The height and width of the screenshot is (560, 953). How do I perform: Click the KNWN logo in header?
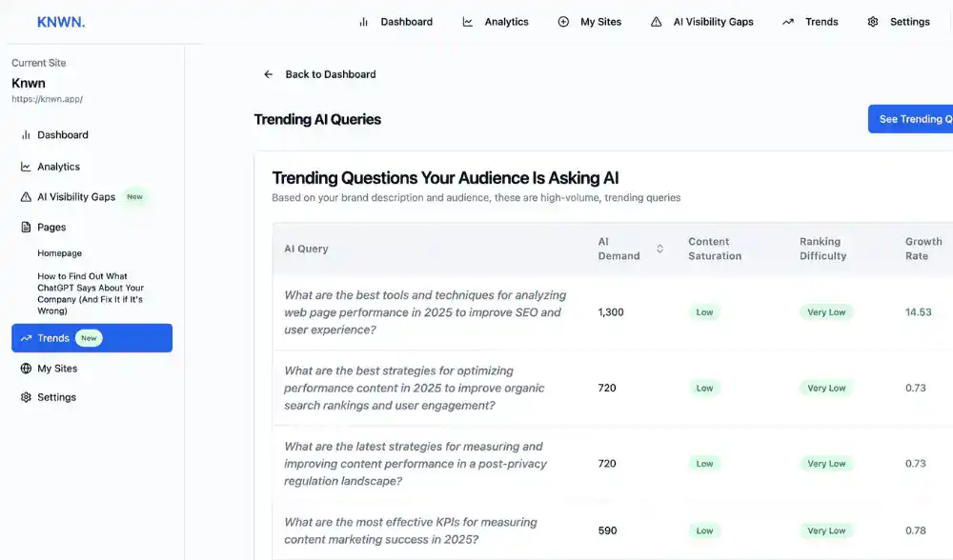coord(61,22)
